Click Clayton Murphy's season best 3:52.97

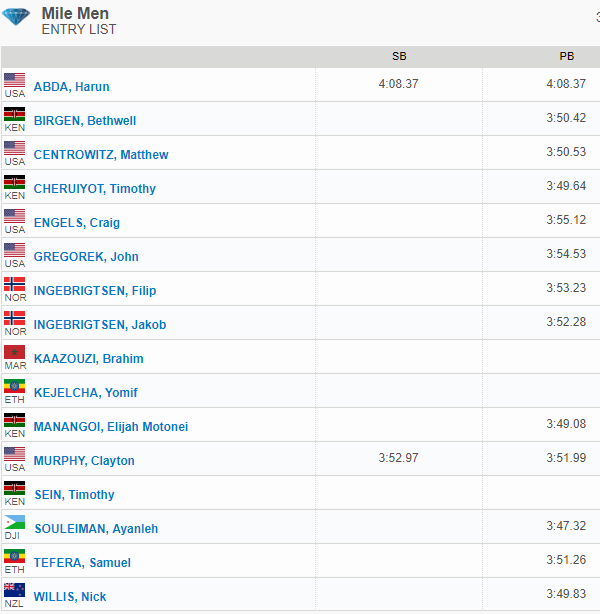[398, 458]
